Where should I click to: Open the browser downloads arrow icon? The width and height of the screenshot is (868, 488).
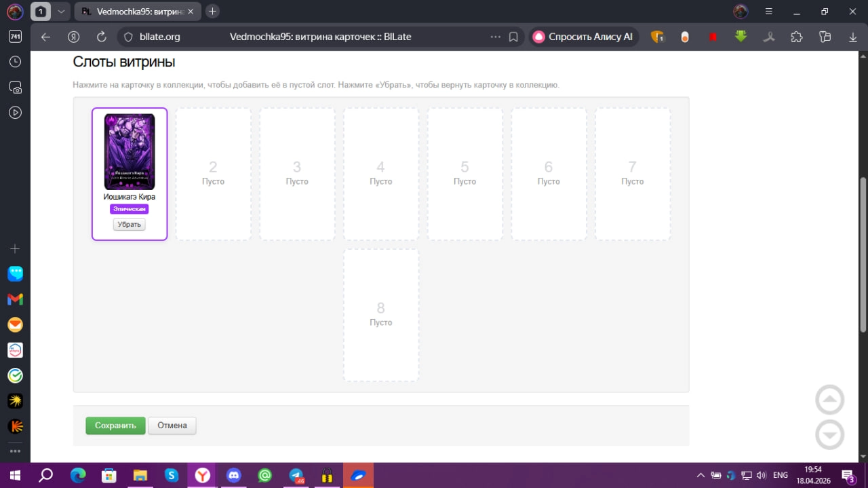tap(853, 37)
